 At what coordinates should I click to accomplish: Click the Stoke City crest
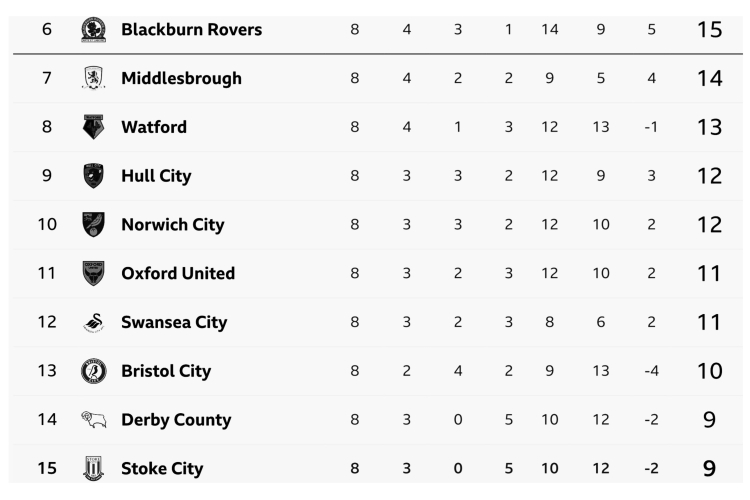coord(93,468)
